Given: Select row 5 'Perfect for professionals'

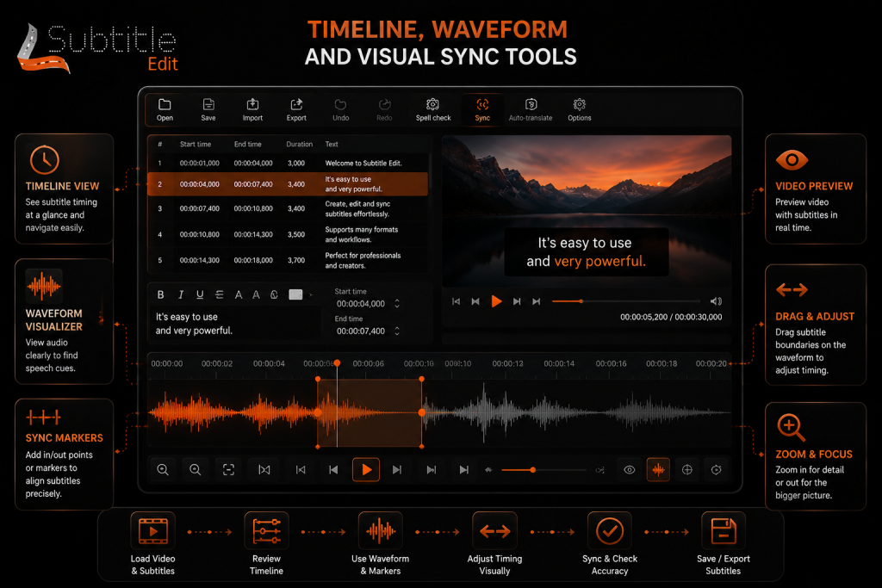Looking at the screenshot, I should (288, 260).
